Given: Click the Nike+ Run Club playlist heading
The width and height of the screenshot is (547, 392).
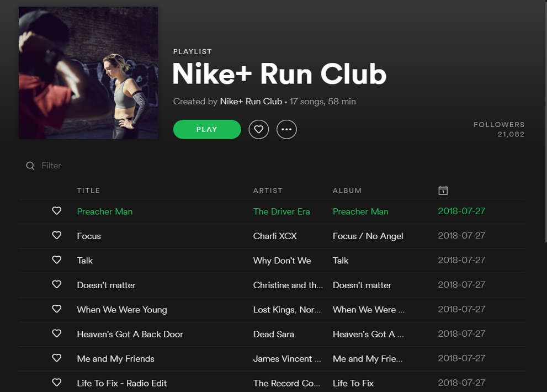Looking at the screenshot, I should (279, 74).
